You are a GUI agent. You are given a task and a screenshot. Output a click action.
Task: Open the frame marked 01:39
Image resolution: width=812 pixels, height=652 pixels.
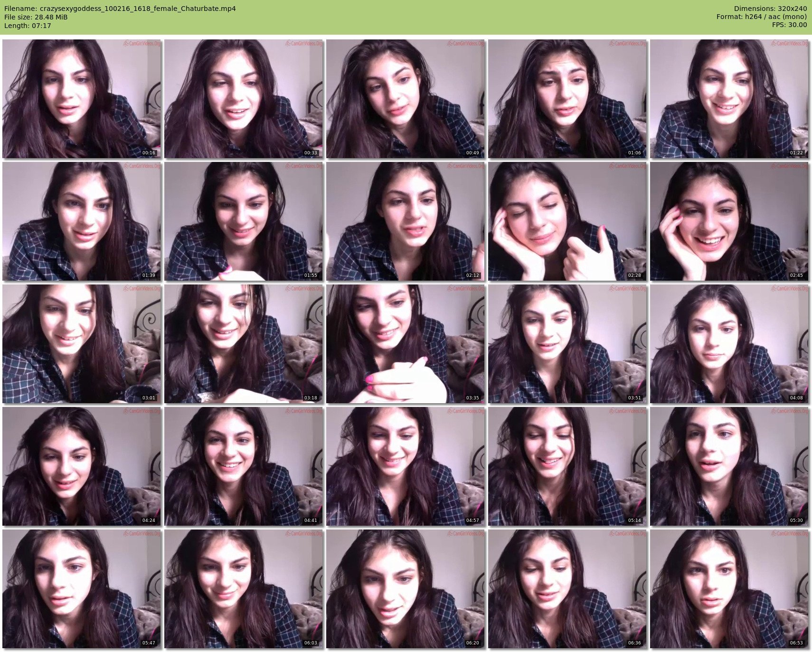[x=81, y=221]
